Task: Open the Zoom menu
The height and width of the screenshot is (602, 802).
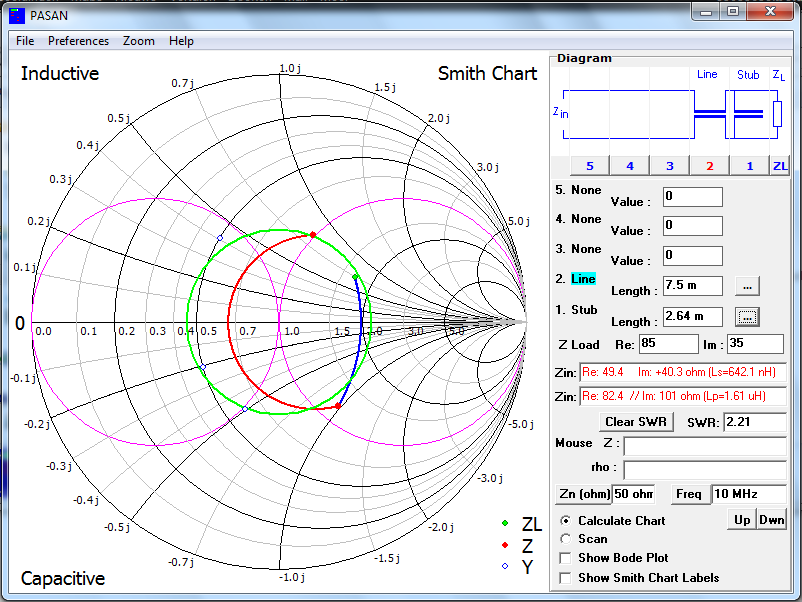Action: (139, 41)
